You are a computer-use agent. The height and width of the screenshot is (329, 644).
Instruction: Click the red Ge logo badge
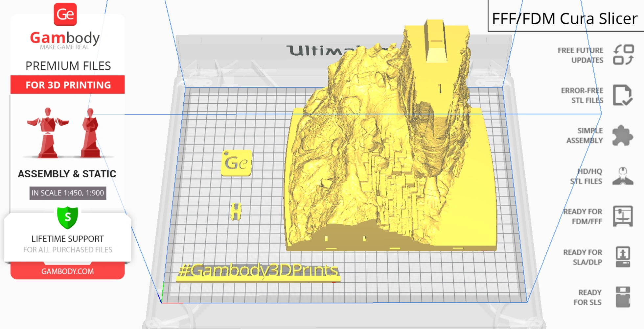[x=66, y=14]
